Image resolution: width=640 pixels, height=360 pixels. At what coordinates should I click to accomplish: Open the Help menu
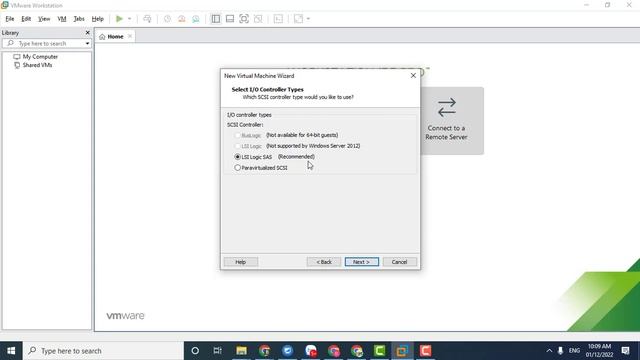98,19
